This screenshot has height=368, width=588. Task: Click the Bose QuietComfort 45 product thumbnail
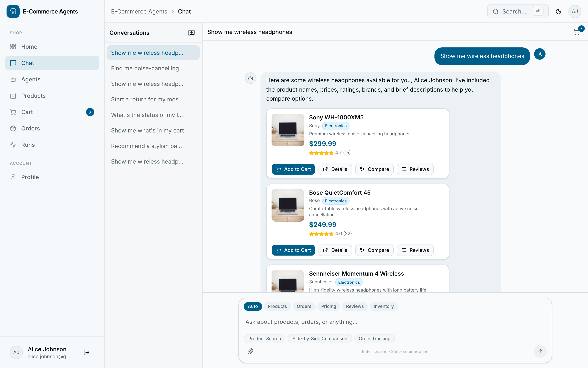tap(288, 205)
